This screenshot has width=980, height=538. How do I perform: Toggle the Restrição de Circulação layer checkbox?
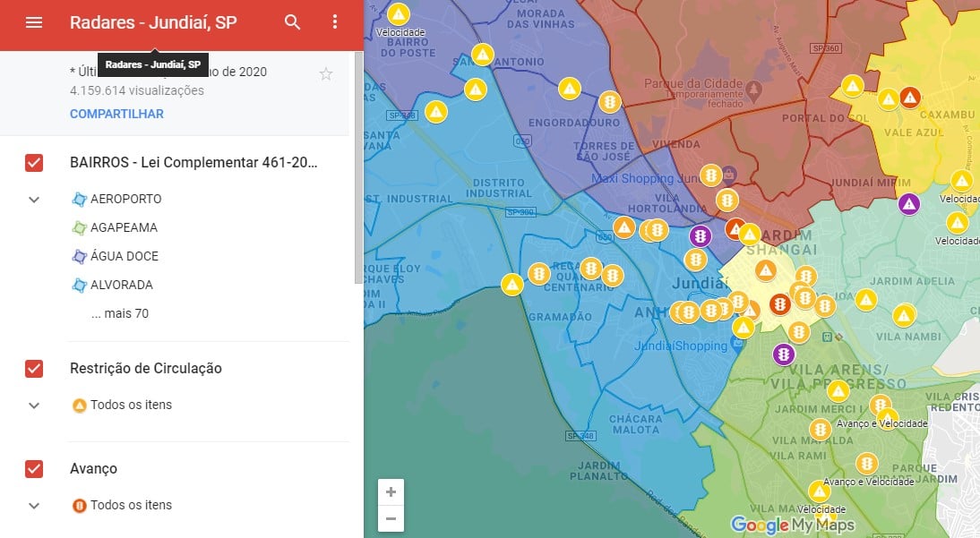point(34,369)
